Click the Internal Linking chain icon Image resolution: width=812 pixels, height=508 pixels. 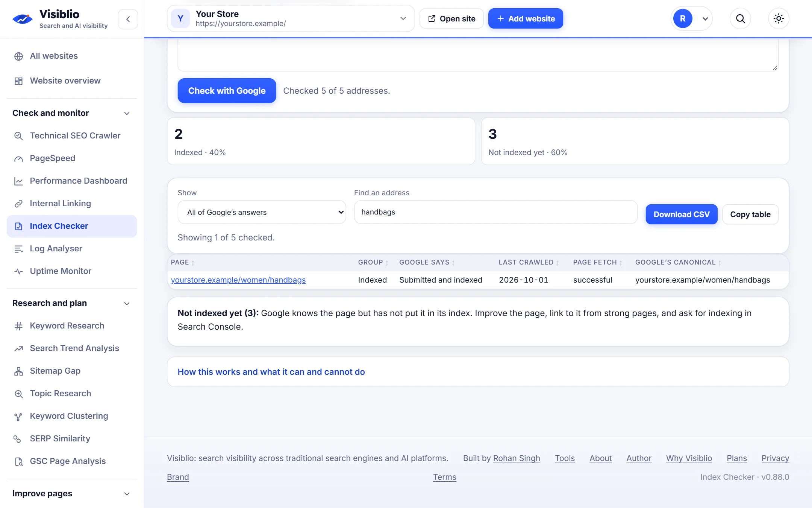[x=18, y=204]
